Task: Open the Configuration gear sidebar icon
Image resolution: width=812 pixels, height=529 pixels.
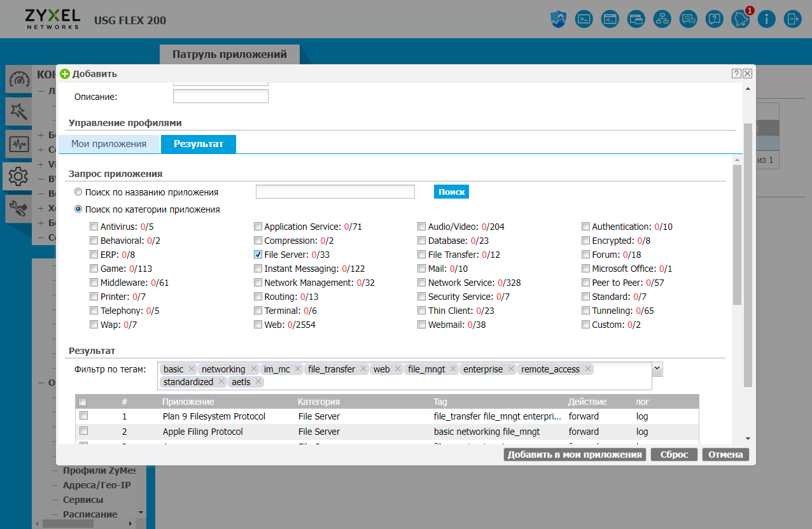Action: click(x=18, y=176)
